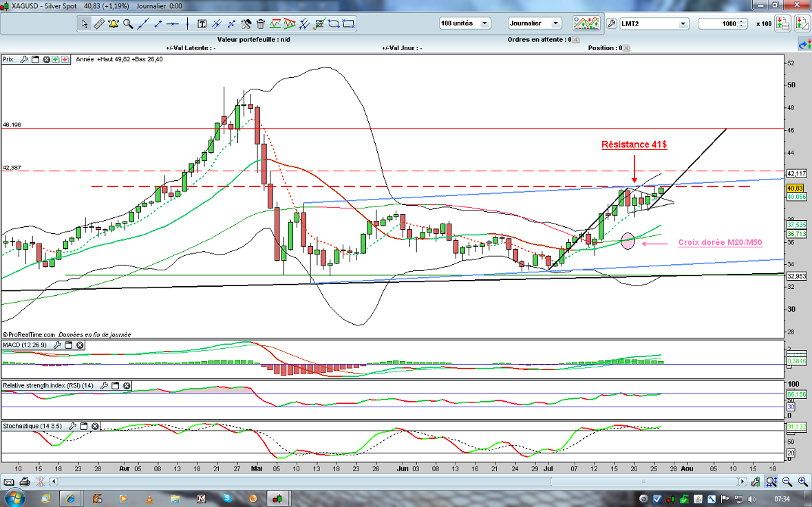Move Prix panel down with red arrow

pyautogui.click(x=65, y=59)
